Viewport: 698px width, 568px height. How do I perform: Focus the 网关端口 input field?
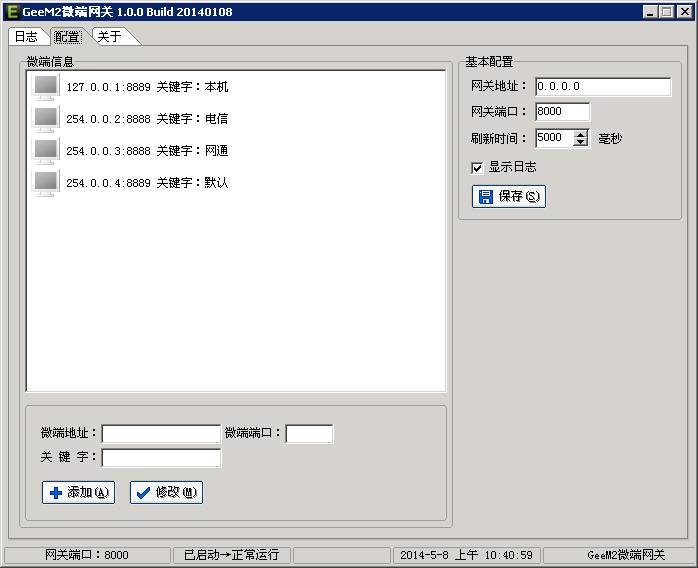563,111
